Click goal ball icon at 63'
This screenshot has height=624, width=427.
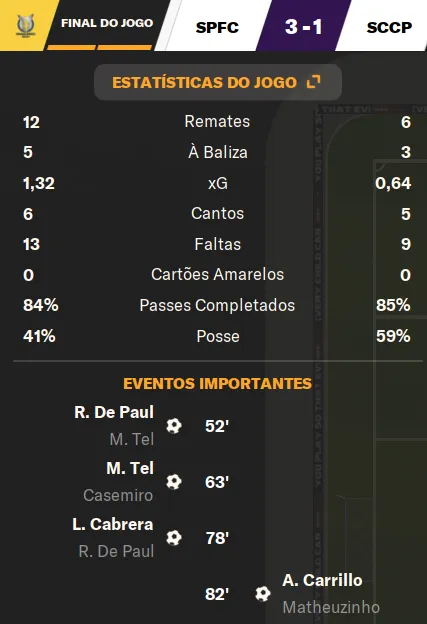[x=174, y=482]
